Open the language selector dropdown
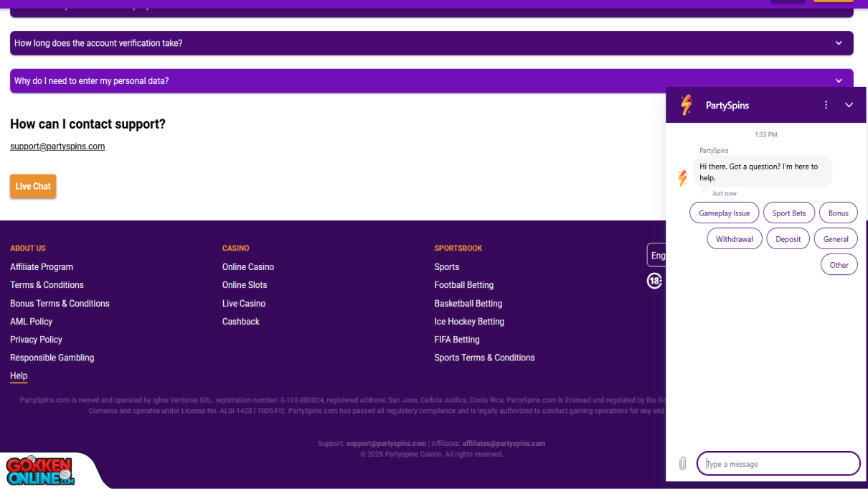The height and width of the screenshot is (489, 868). click(656, 256)
